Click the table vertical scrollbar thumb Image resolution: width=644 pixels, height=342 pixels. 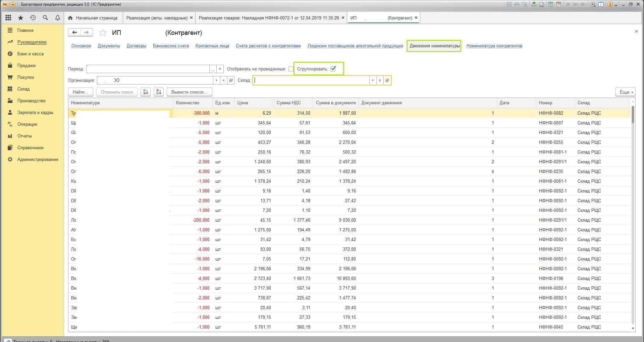[x=633, y=115]
